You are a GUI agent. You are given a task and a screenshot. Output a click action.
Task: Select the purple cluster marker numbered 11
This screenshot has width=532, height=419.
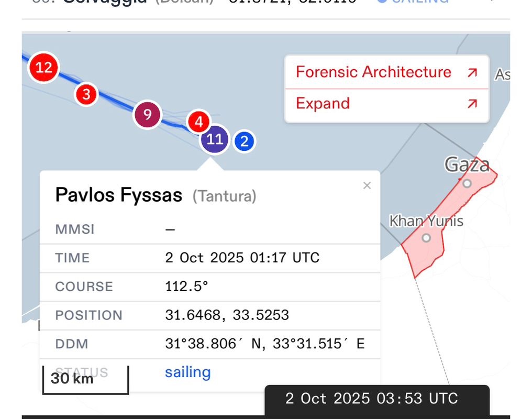pos(215,139)
